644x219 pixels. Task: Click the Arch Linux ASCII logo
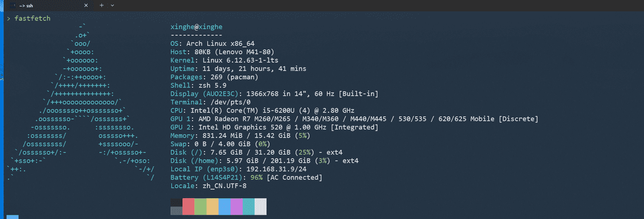point(81,102)
